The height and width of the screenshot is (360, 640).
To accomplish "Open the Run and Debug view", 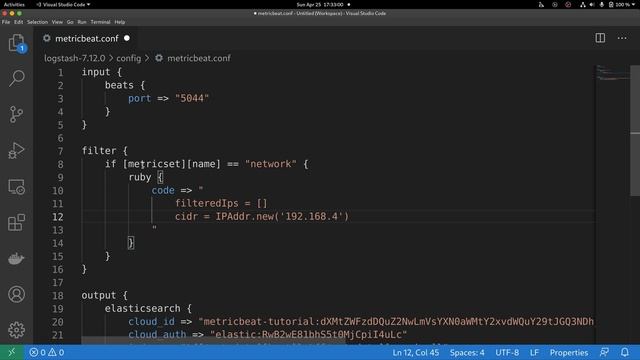I will click(16, 150).
